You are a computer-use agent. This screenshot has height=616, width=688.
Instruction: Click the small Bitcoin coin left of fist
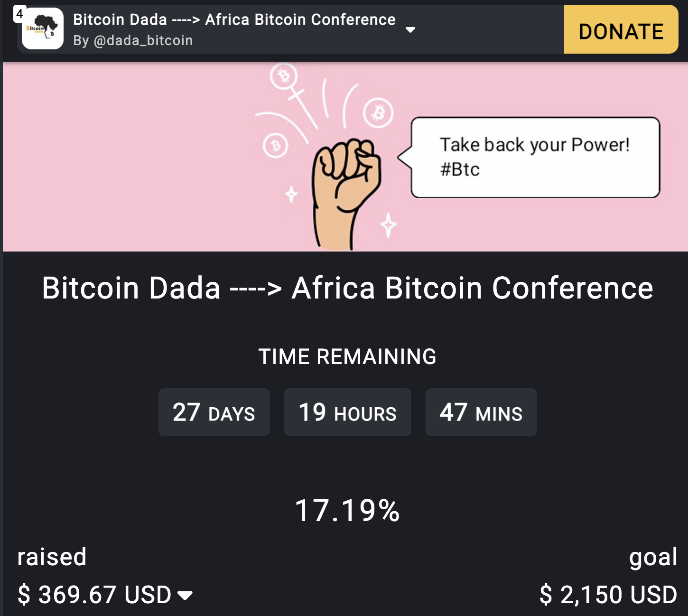pyautogui.click(x=275, y=145)
